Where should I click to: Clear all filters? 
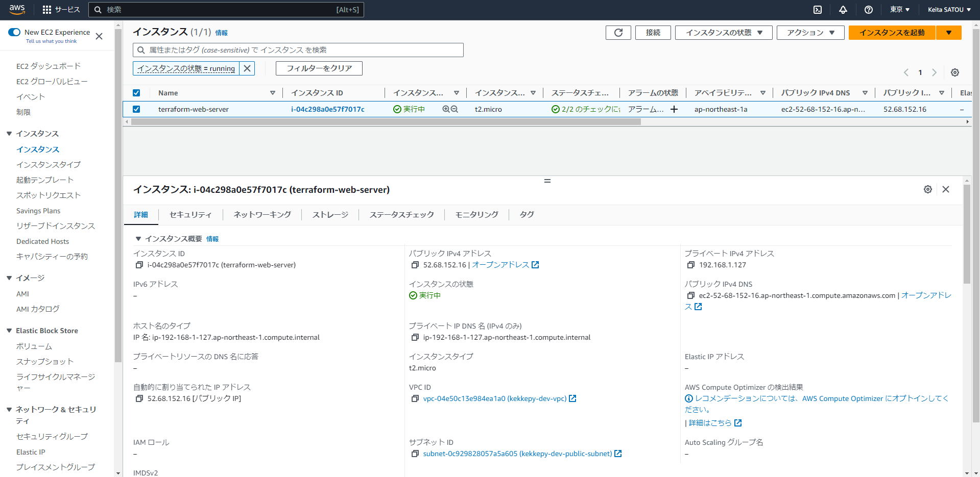pyautogui.click(x=319, y=68)
